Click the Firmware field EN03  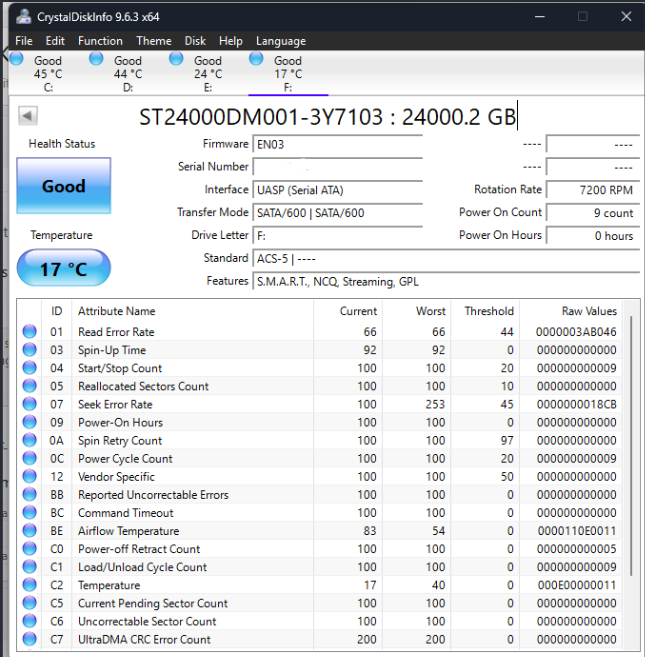337,145
